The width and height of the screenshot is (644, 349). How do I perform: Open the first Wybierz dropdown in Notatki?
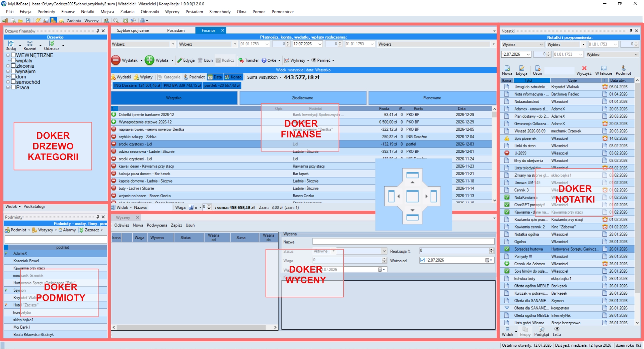point(522,45)
